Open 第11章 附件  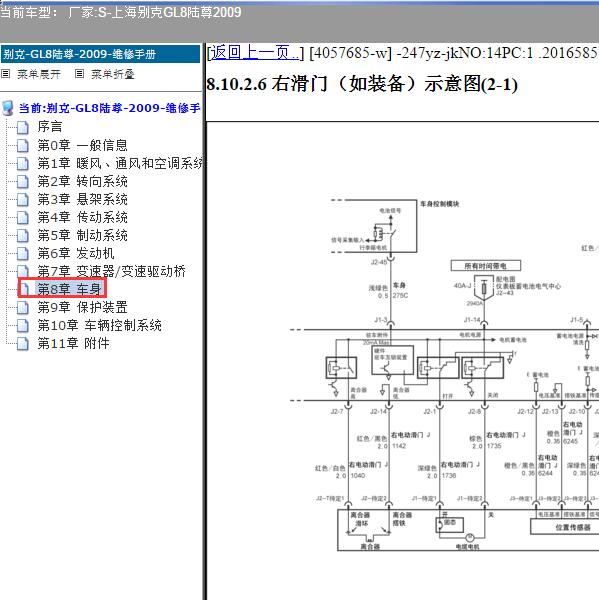pyautogui.click(x=73, y=343)
